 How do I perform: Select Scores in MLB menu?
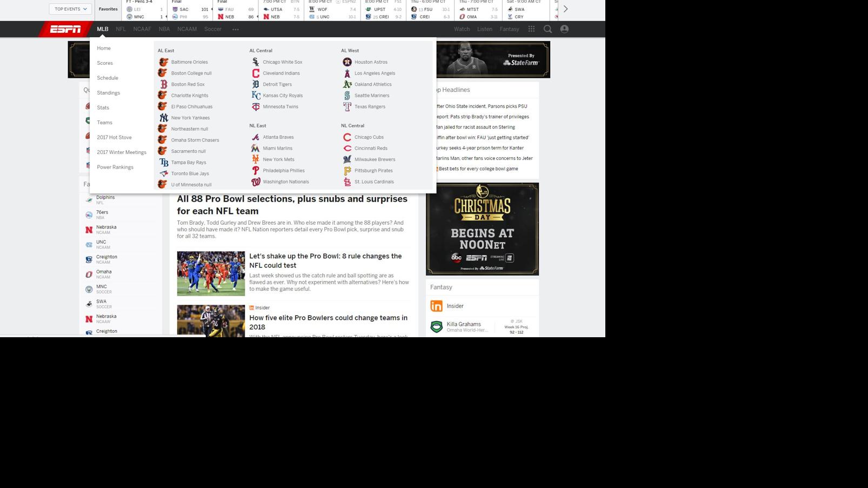[x=105, y=63]
